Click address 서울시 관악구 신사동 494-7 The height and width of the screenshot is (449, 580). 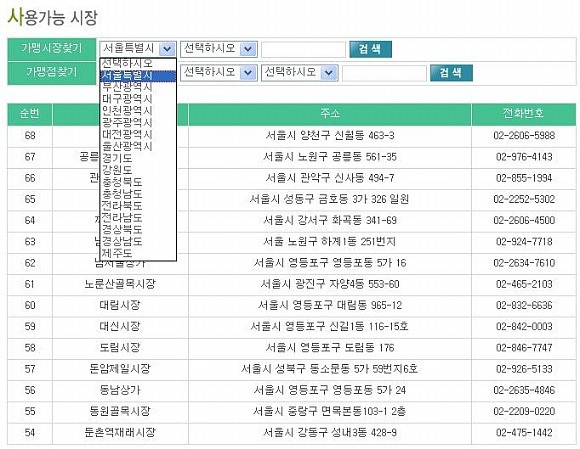click(330, 178)
